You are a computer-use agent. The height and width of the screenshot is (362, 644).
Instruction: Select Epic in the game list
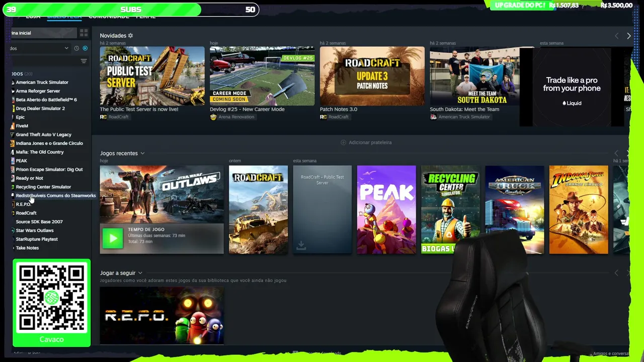(x=20, y=117)
